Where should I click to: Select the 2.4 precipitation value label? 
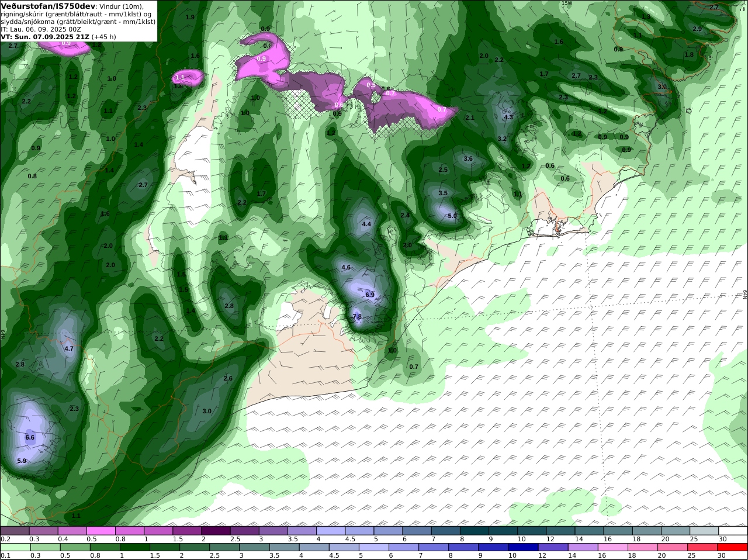point(405,216)
